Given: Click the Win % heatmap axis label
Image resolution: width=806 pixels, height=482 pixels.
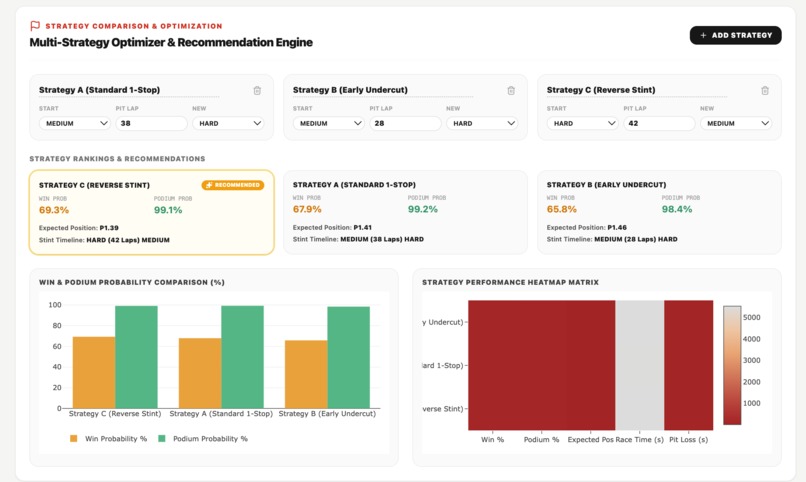Looking at the screenshot, I should tap(492, 440).
